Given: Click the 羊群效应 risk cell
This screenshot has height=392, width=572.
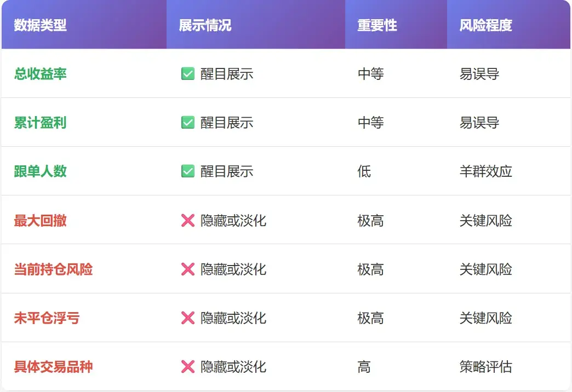Looking at the screenshot, I should coord(486,171).
